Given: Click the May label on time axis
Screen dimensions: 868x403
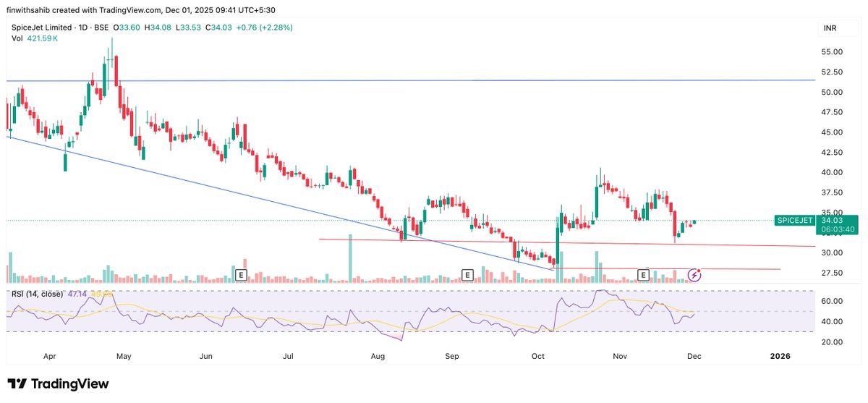Looking at the screenshot, I should pos(124,357).
